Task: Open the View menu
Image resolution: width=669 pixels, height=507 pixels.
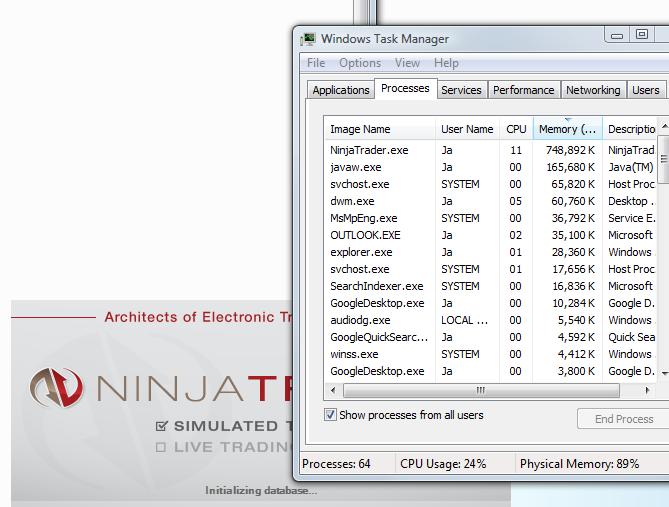Action: click(x=407, y=63)
